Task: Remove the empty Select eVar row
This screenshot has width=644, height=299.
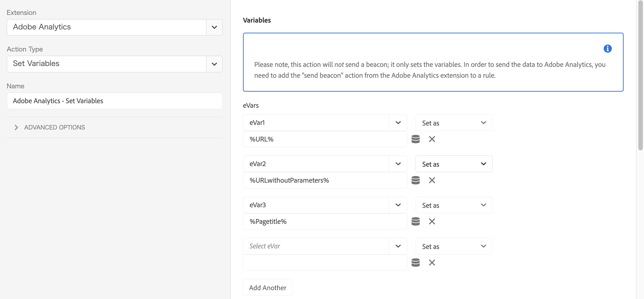Action: click(432, 263)
